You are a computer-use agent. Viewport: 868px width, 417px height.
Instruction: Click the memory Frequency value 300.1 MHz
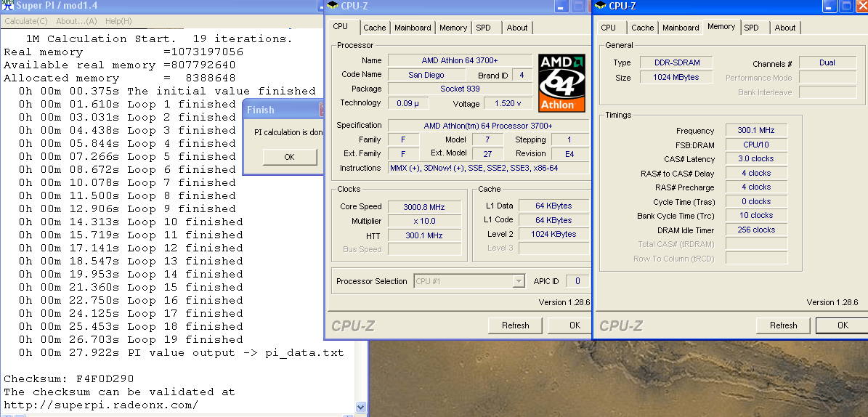click(x=756, y=130)
